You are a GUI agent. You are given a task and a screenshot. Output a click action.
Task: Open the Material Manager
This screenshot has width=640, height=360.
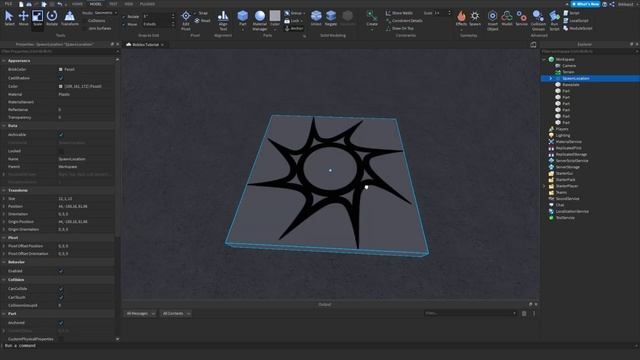260,20
